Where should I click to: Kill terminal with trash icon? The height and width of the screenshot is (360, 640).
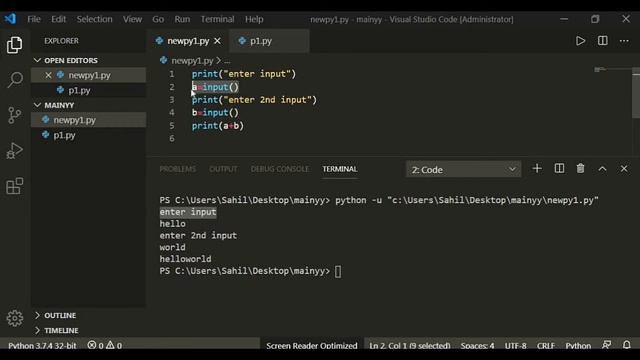tap(580, 169)
